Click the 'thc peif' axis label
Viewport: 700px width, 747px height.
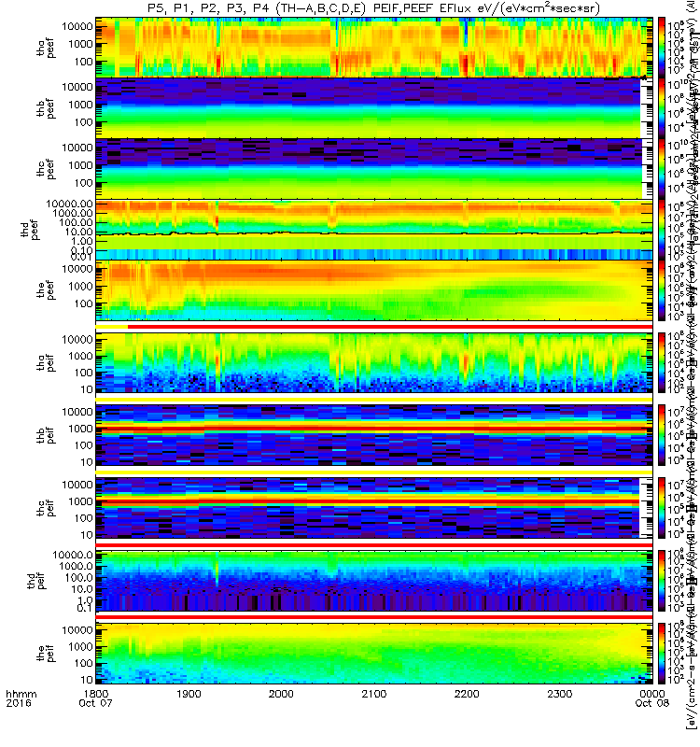pos(46,508)
